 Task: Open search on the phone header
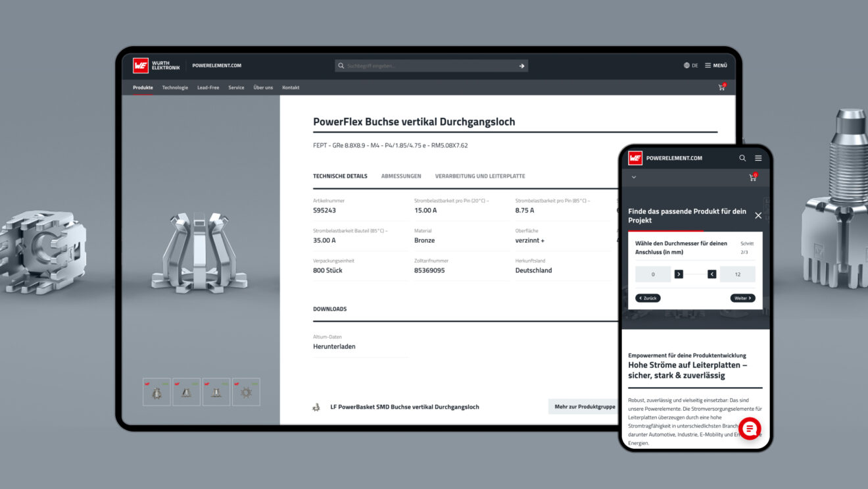tap(742, 158)
